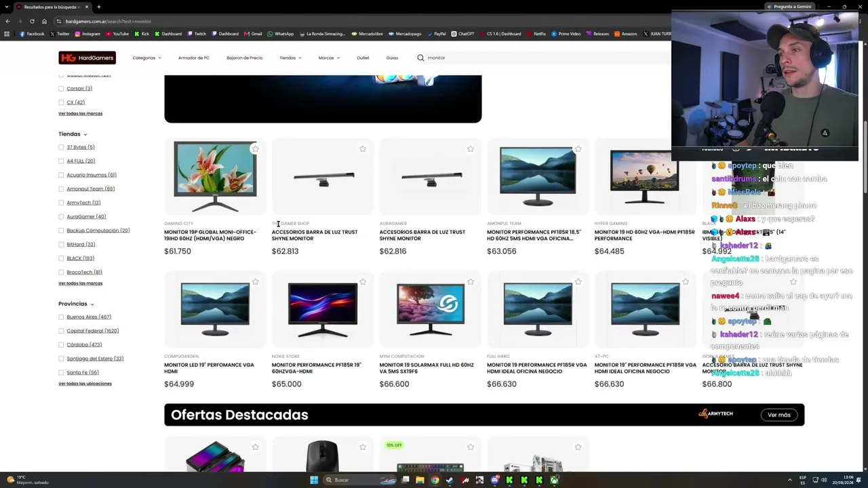This screenshot has height=488, width=868.
Task: Open the ChatGPT bookmark
Action: click(462, 34)
